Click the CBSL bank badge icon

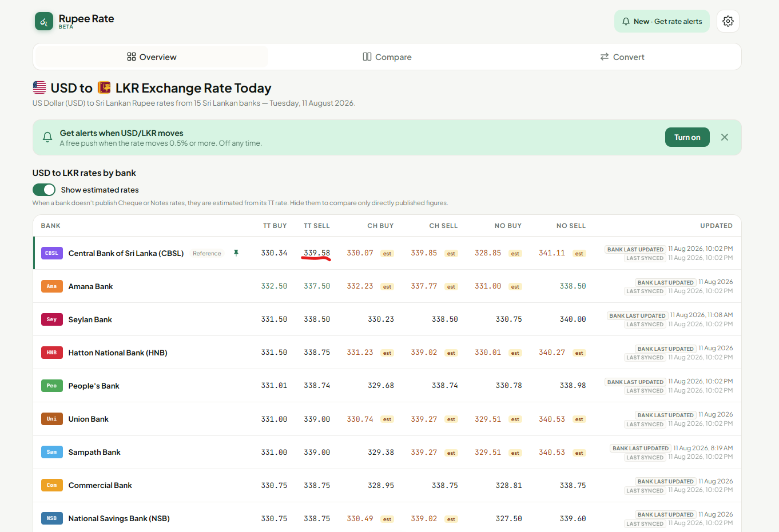click(51, 253)
